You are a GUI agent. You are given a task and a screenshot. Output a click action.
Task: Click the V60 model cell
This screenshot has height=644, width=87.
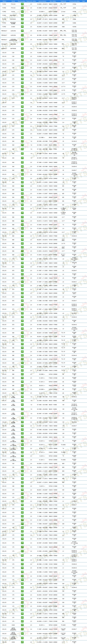(x=13, y=486)
